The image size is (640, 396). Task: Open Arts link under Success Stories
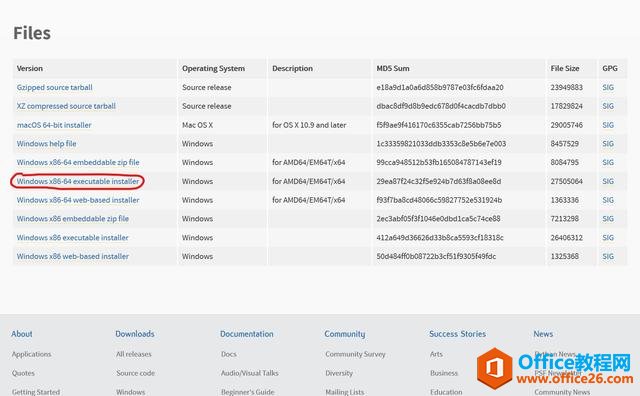coord(436,354)
